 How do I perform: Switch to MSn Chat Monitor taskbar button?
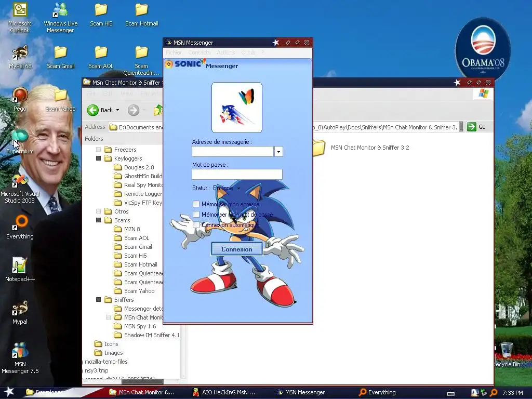[x=142, y=392]
